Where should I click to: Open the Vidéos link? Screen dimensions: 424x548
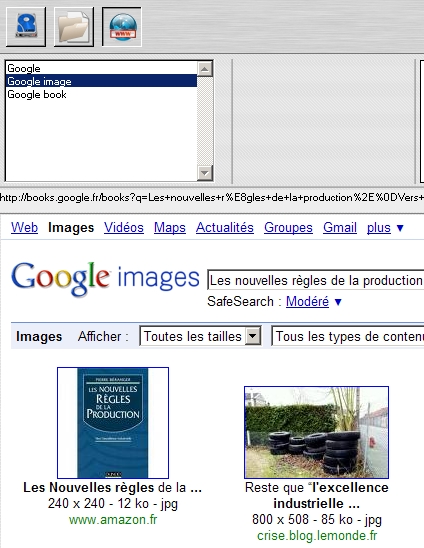tap(124, 228)
